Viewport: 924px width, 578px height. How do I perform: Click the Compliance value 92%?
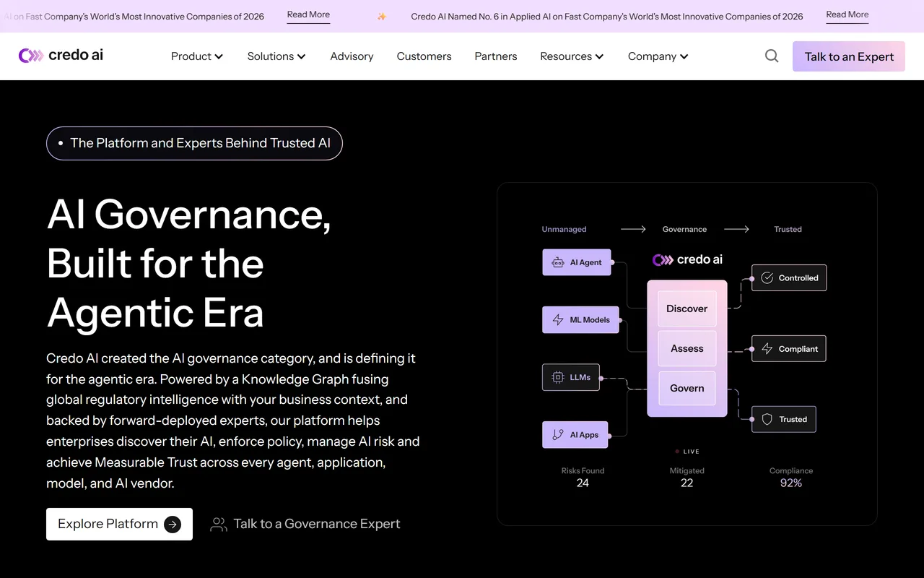(x=791, y=483)
